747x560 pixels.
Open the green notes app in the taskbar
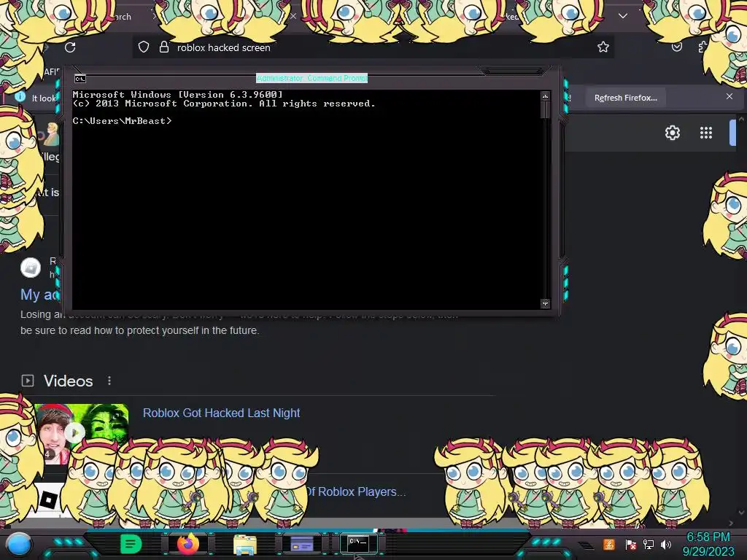point(131,544)
